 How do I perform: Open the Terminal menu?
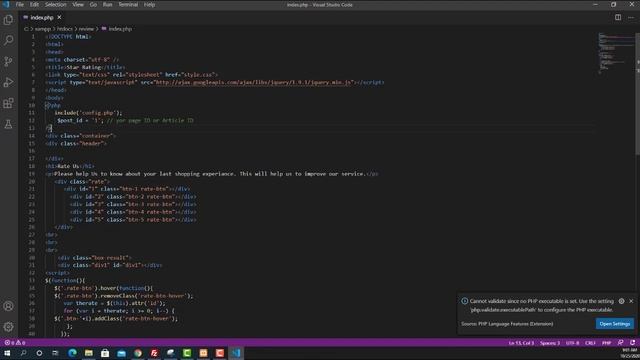(128, 4)
